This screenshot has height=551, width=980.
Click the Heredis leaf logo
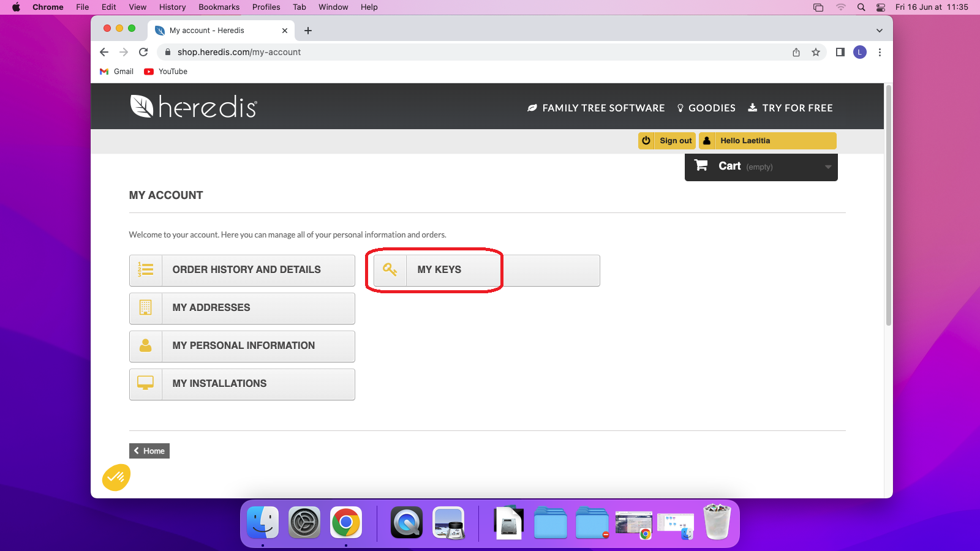click(141, 107)
